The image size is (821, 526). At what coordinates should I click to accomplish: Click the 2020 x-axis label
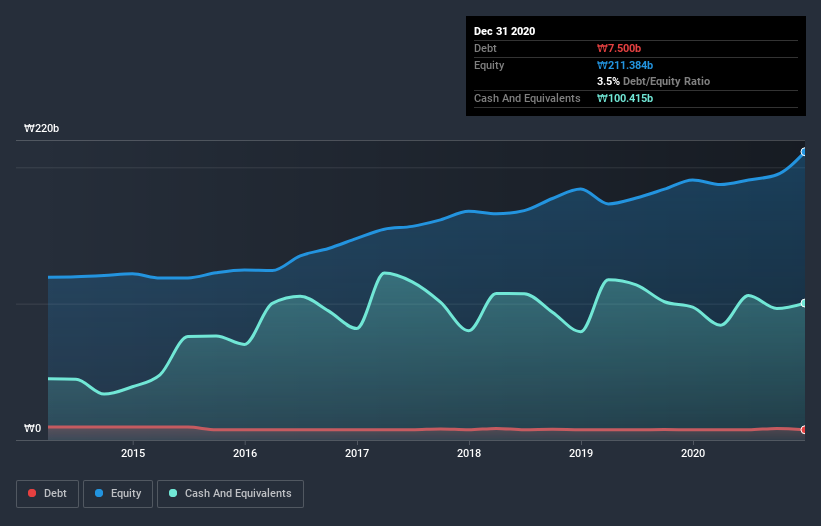[x=693, y=453]
